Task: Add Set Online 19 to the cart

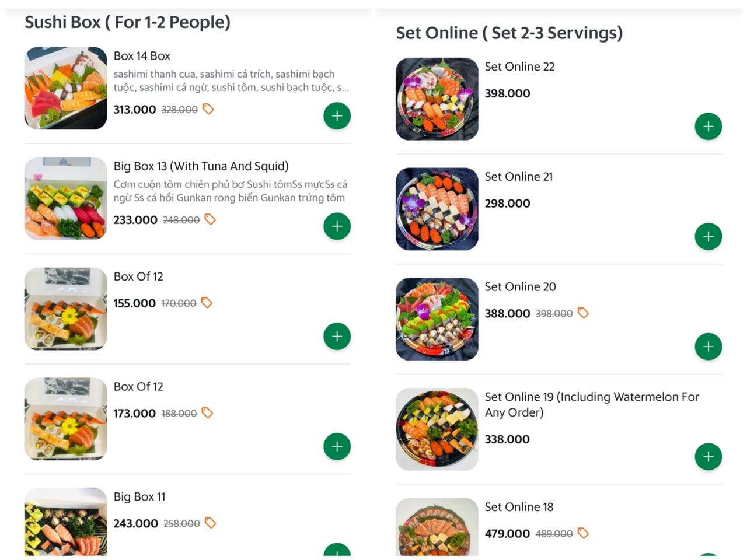Action: pyautogui.click(x=708, y=457)
